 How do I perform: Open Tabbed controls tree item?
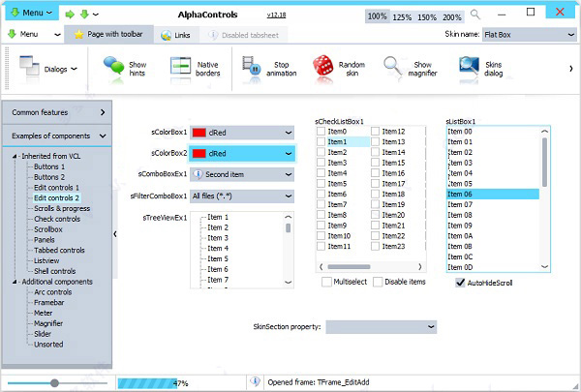click(59, 251)
